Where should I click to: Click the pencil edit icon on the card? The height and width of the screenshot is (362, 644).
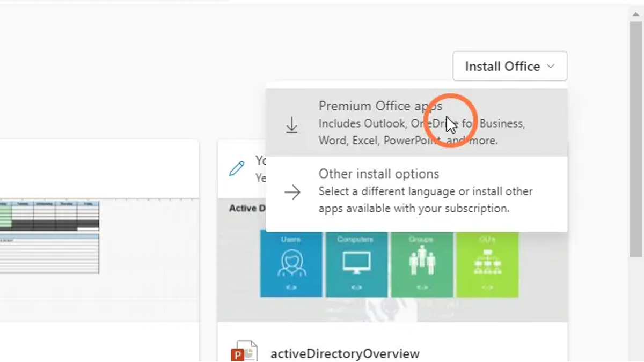(237, 168)
